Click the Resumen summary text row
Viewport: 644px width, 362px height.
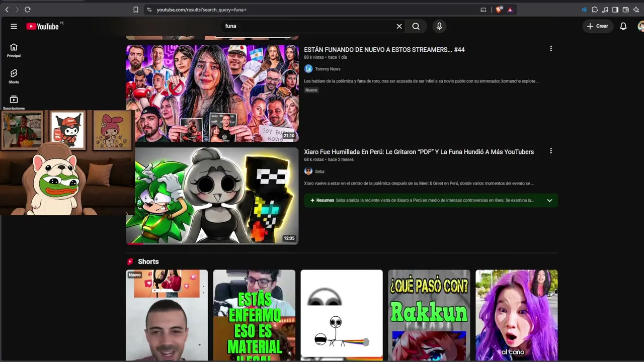tap(431, 201)
